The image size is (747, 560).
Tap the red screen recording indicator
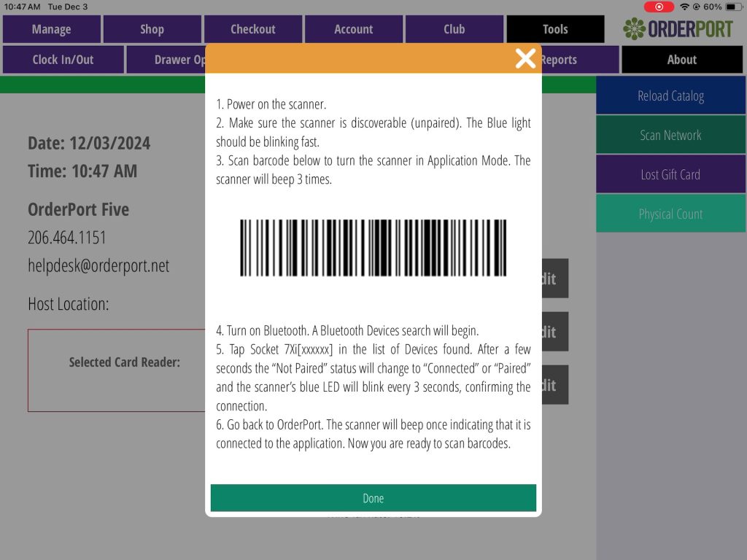pos(659,7)
